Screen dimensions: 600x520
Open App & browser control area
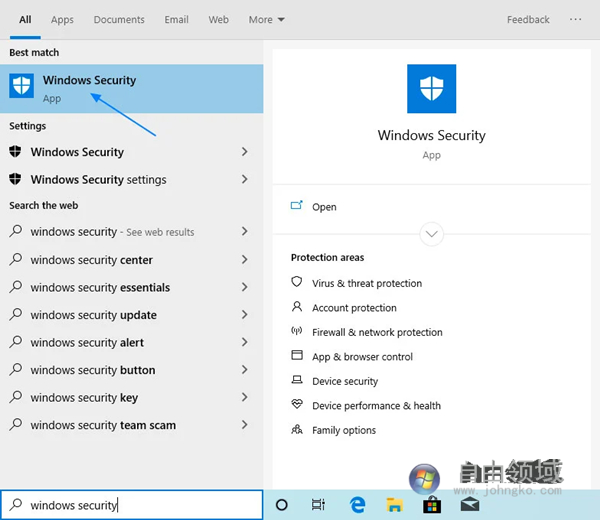pyautogui.click(x=362, y=357)
